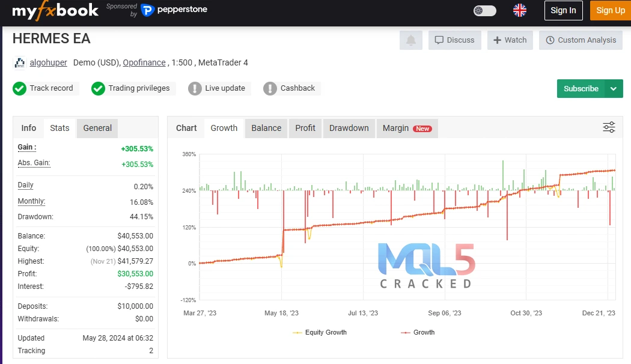Viewport: 631px width, 364px height.
Task: Open the algohuper profile link
Action: (x=48, y=62)
